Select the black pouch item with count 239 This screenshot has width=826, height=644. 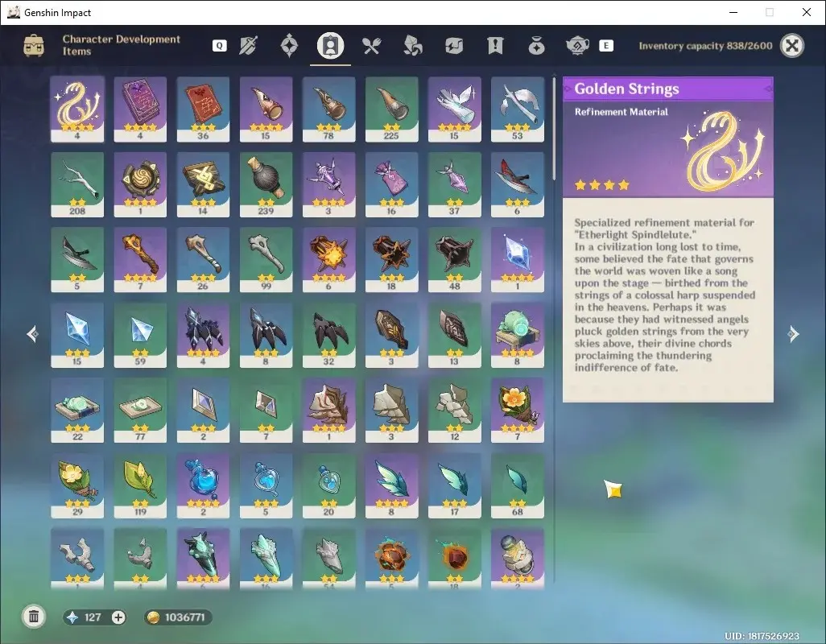click(x=266, y=184)
